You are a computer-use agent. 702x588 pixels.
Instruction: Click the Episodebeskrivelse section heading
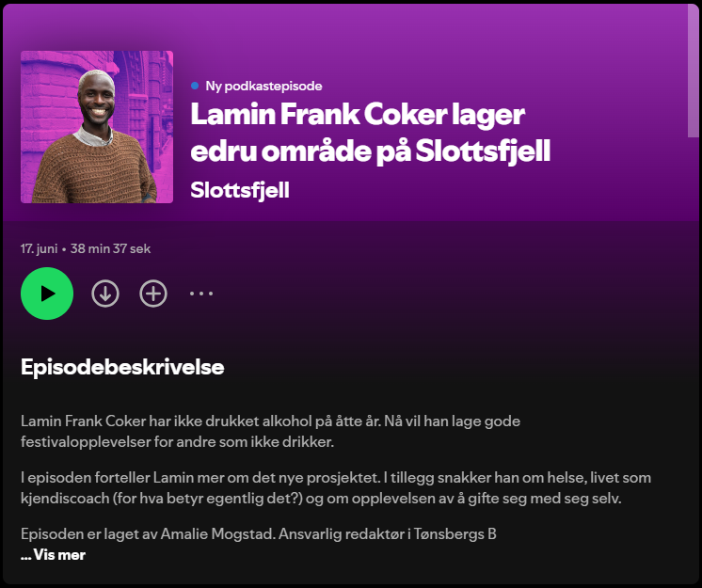[x=122, y=367]
